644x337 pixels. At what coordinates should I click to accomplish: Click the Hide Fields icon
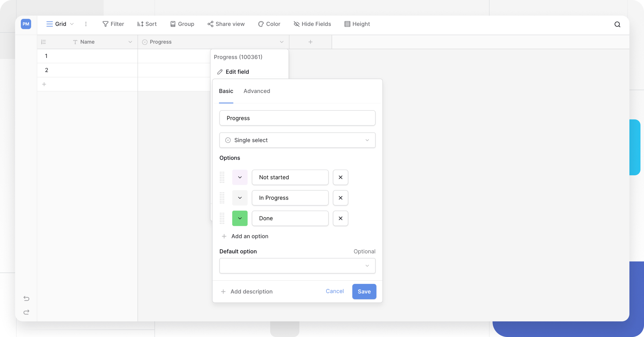(x=297, y=24)
